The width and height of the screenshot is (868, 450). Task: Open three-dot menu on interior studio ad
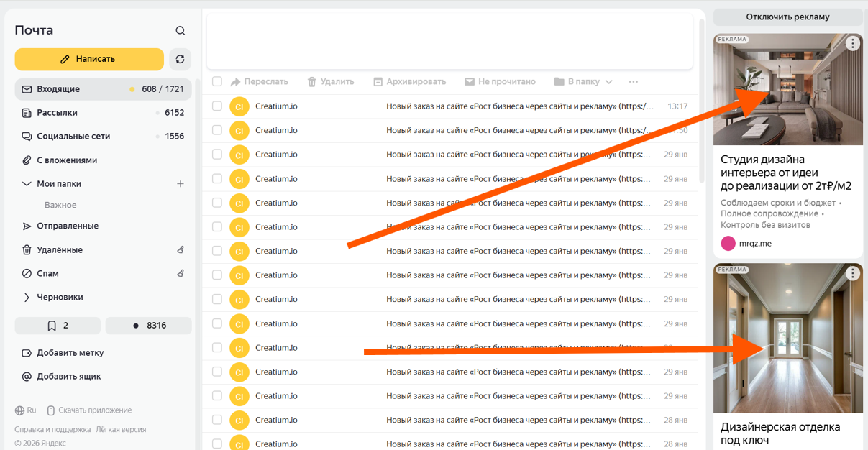(852, 44)
